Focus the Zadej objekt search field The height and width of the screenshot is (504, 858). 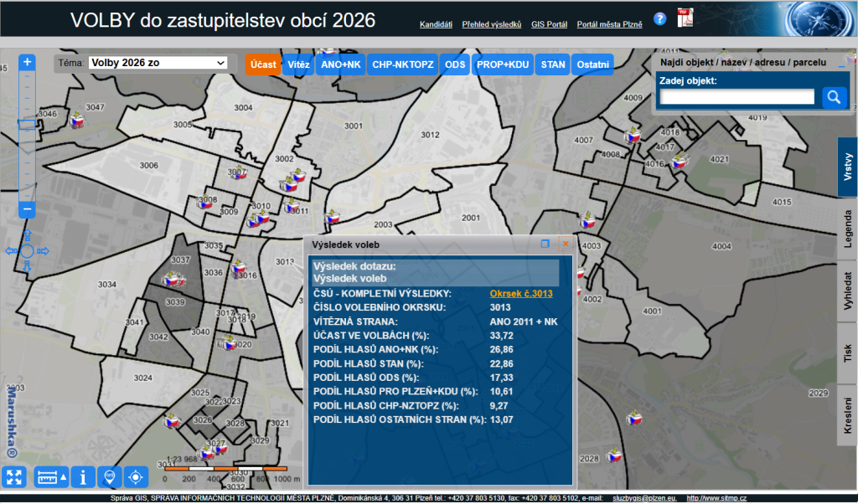tap(737, 97)
